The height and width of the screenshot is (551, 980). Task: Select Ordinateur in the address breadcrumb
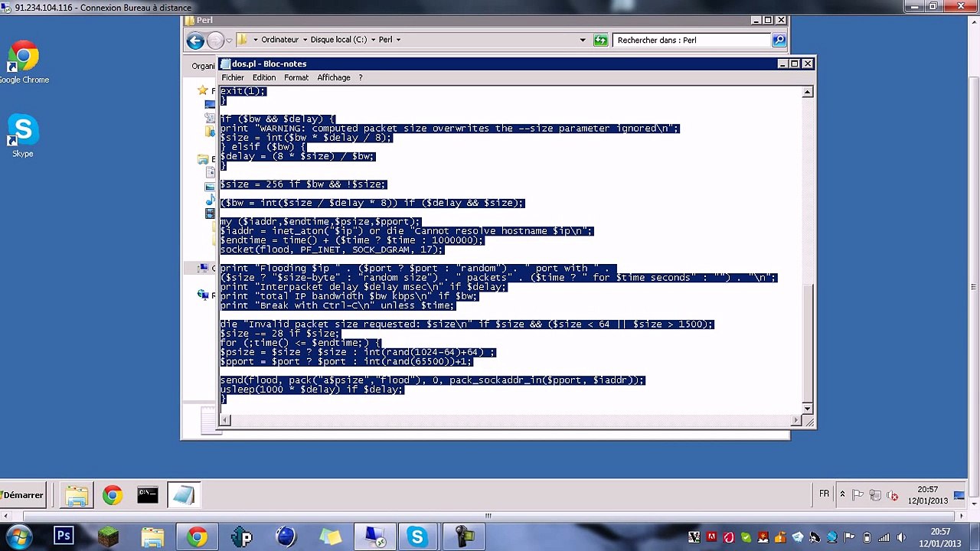point(279,40)
